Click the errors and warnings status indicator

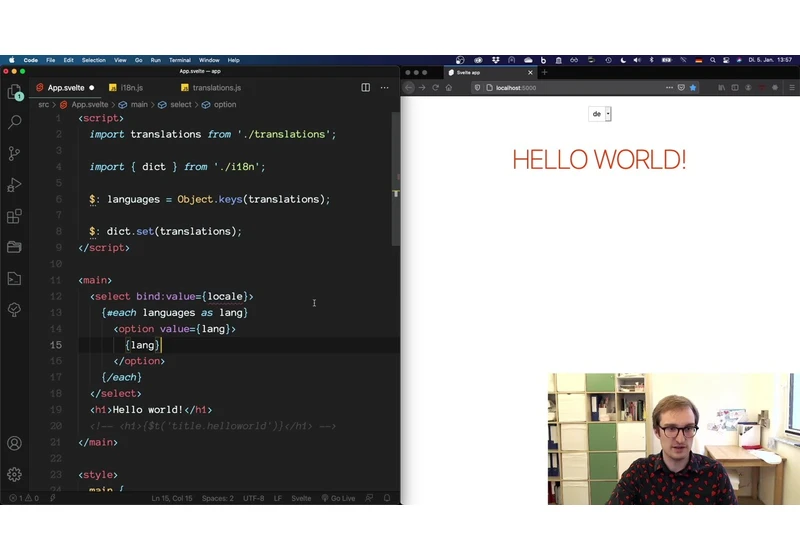coord(24,498)
